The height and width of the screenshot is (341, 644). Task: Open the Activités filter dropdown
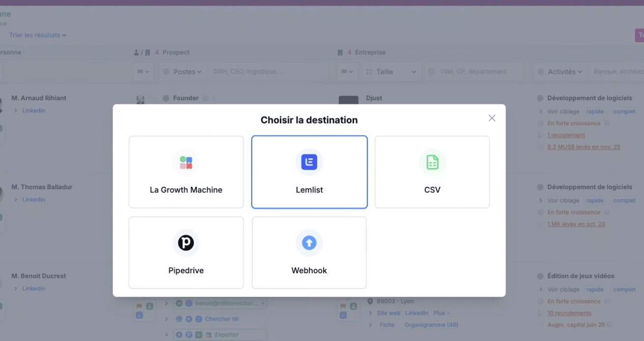click(560, 72)
